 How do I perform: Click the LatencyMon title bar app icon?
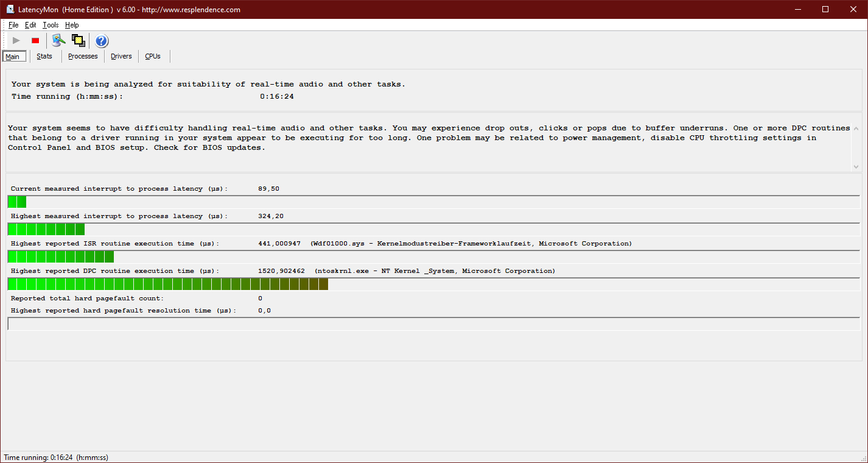click(x=10, y=9)
